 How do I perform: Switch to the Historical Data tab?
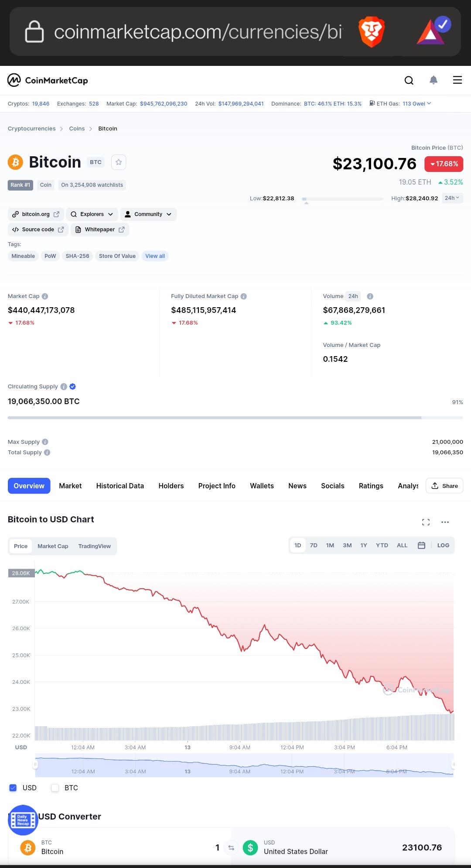click(x=120, y=486)
